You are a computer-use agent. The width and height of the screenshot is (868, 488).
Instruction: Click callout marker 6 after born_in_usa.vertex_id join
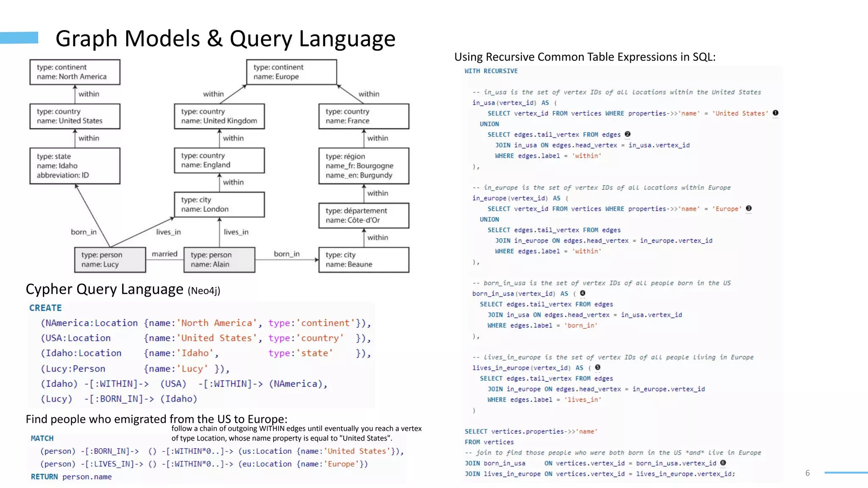[x=723, y=463]
